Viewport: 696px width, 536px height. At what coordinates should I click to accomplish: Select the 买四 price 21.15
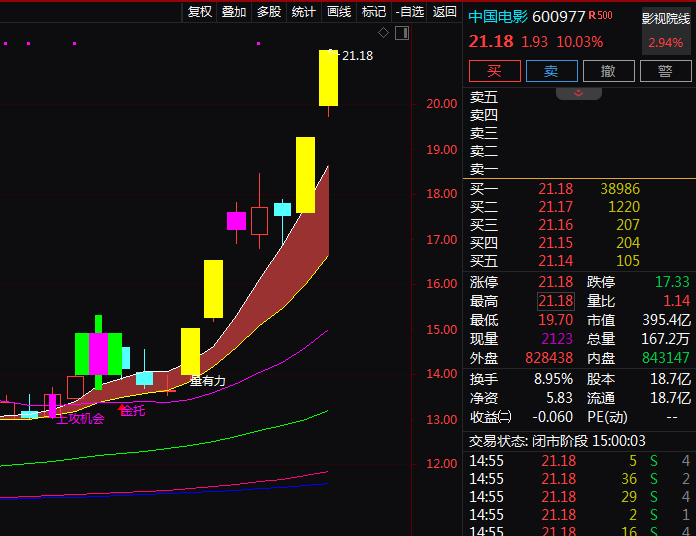point(556,243)
